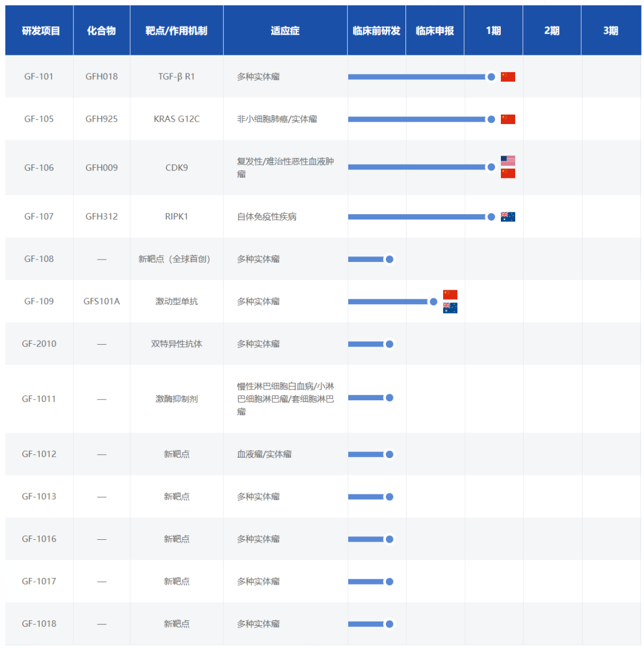Screen dimensions: 644x649
Task: Select the GF-1011 project cell
Action: click(39, 399)
